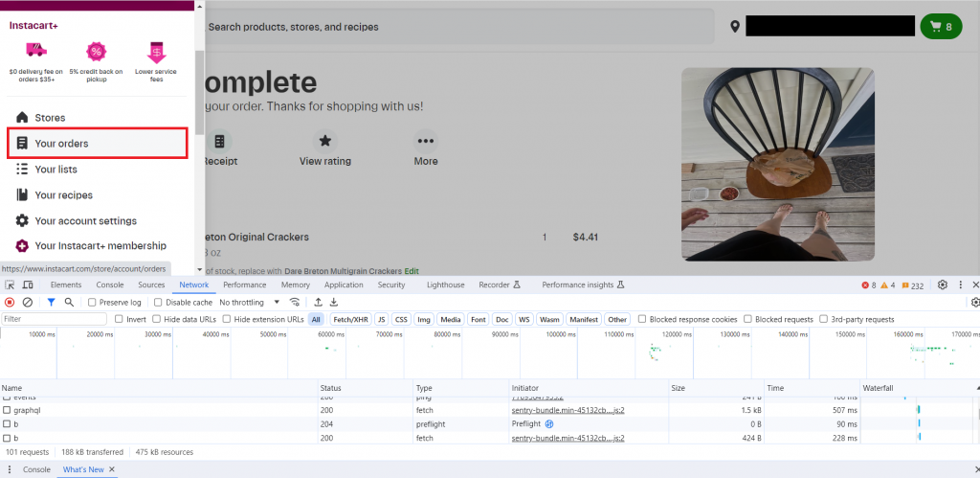Click the 232 issues indicator

912,285
